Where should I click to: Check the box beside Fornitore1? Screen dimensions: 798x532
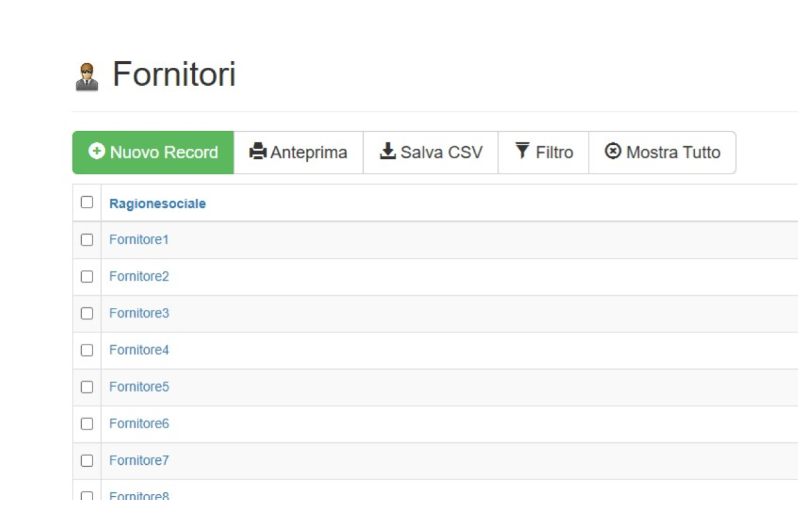pyautogui.click(x=87, y=240)
